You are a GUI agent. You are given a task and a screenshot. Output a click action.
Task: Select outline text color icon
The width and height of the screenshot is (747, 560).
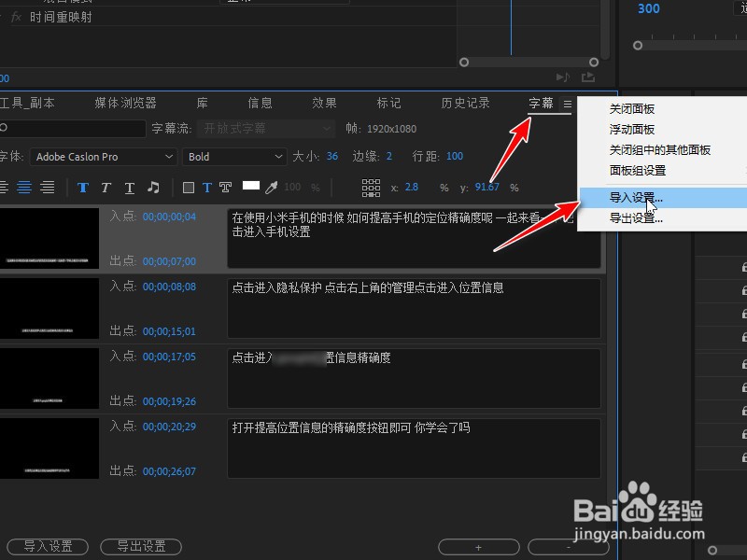pos(225,188)
